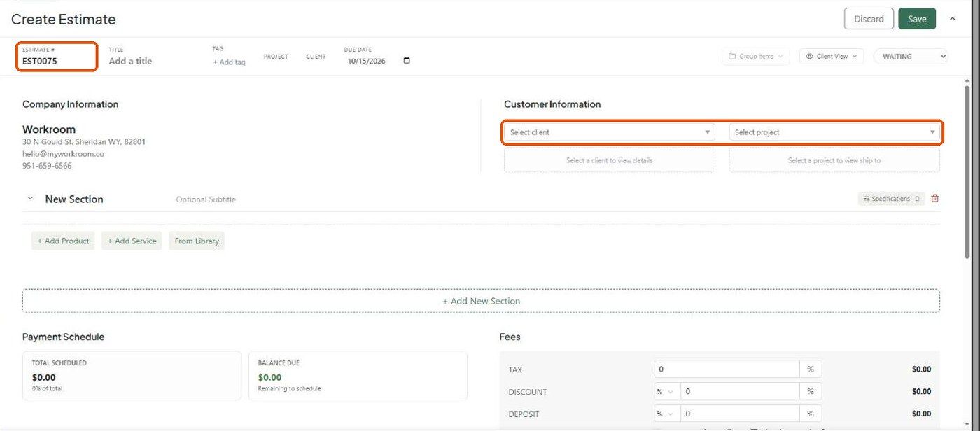Delete New Section with the trash icon
Viewport: 980px width, 431px height.
click(x=935, y=199)
